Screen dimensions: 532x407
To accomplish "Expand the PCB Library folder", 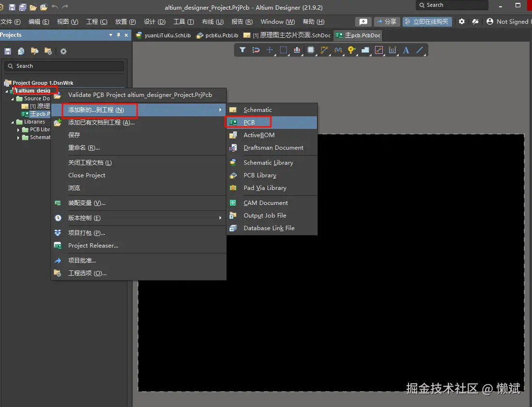I will click(x=18, y=130).
